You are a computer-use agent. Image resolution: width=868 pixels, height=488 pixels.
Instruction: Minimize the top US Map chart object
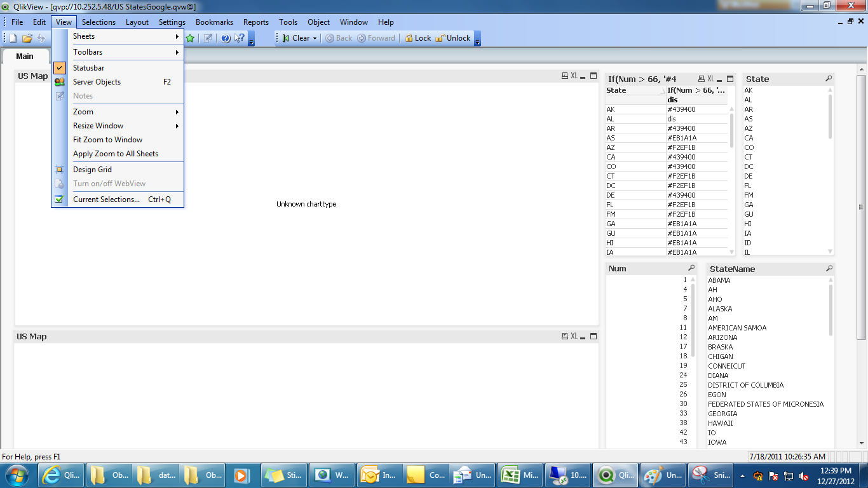coord(583,76)
